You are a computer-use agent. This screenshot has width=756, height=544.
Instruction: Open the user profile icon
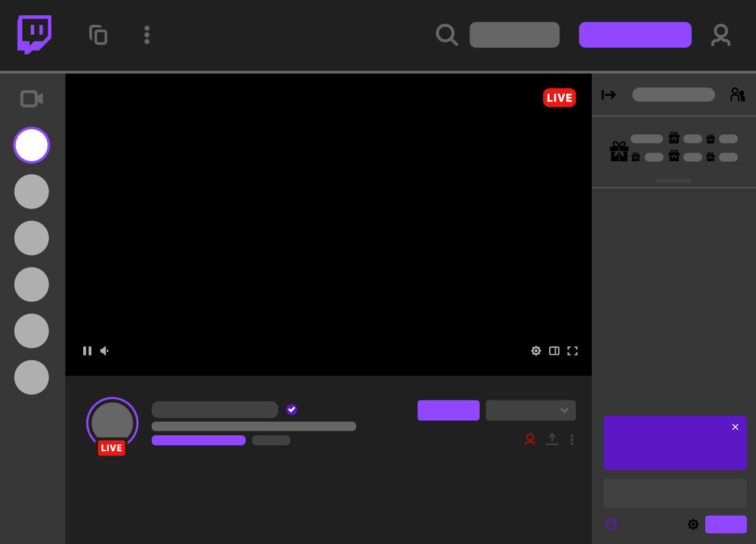coord(721,35)
